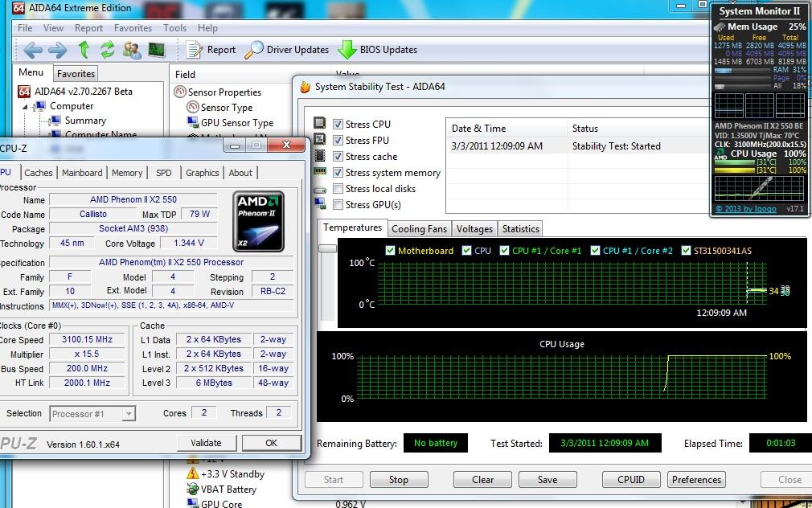Click the Refresh icon in AIDA64 toolbar
Screen dimensions: 812x508
107,50
